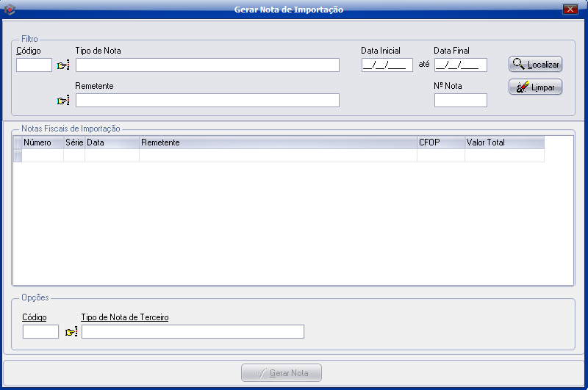The width and height of the screenshot is (588, 390).
Task: Click the Tipo de Nota text field
Action: tap(207, 65)
